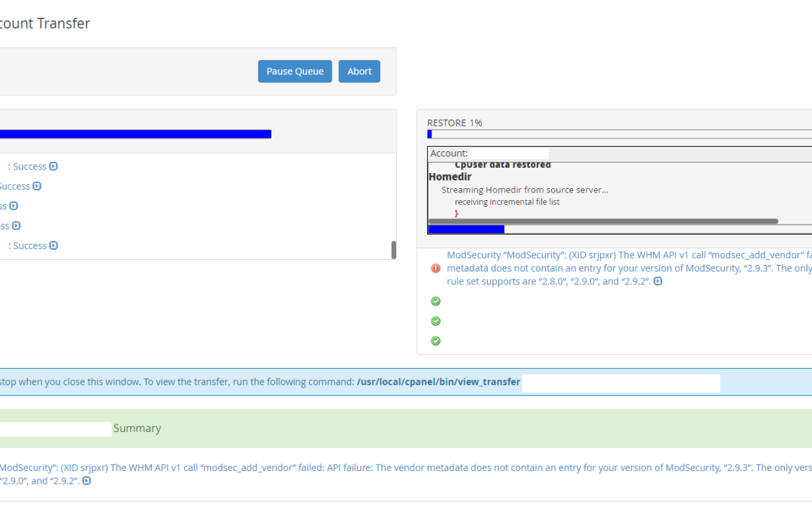Screen dimensions: 812x508
Task: Expand the second Success entry in transfer list
Action: (37, 186)
